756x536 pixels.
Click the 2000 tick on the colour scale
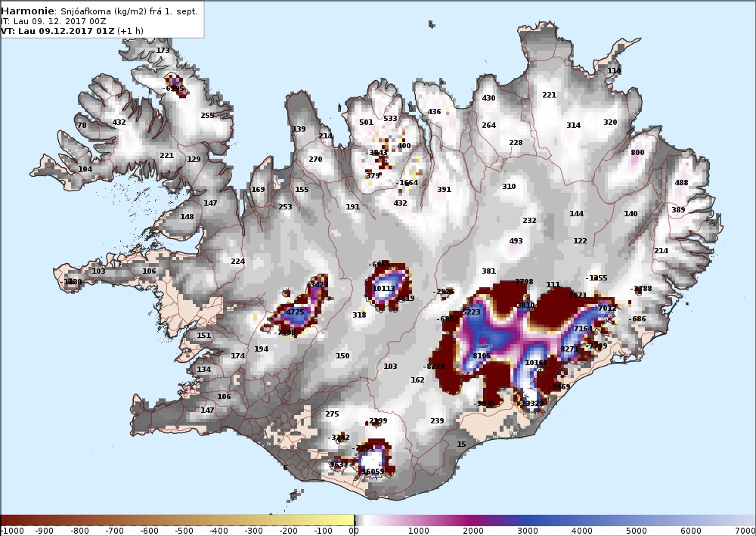(x=473, y=531)
